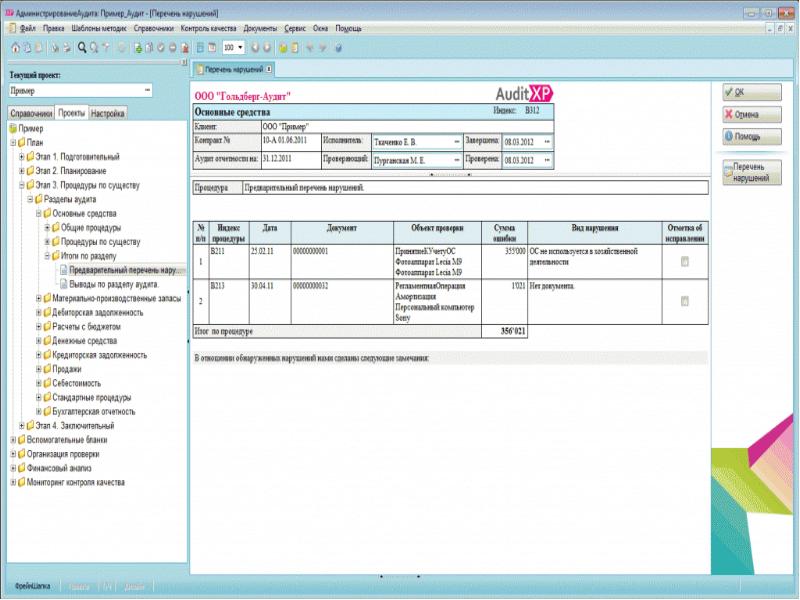The width and height of the screenshot is (800, 600).
Task: Click the Home icon in the toolbar
Action: [x=14, y=47]
